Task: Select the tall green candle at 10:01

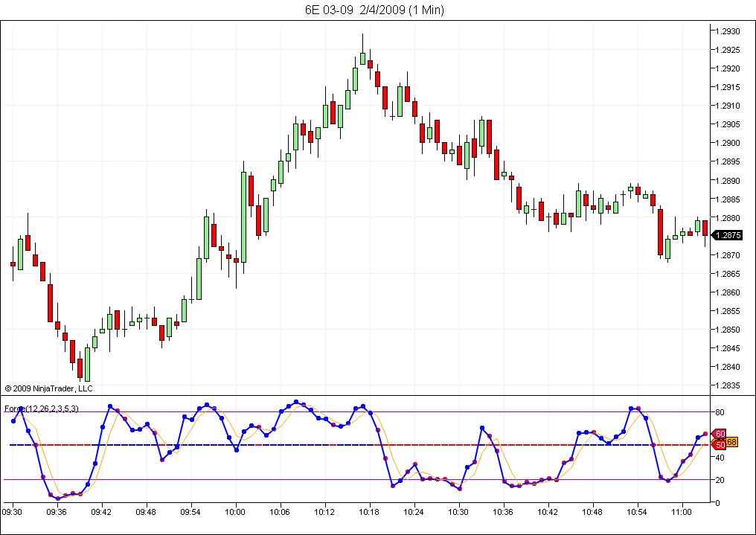Action: [244, 217]
